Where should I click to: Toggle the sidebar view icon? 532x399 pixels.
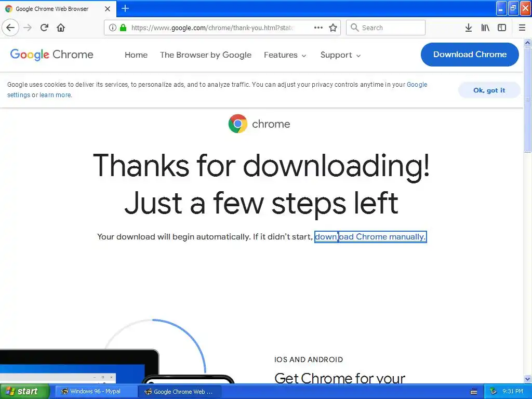502,28
